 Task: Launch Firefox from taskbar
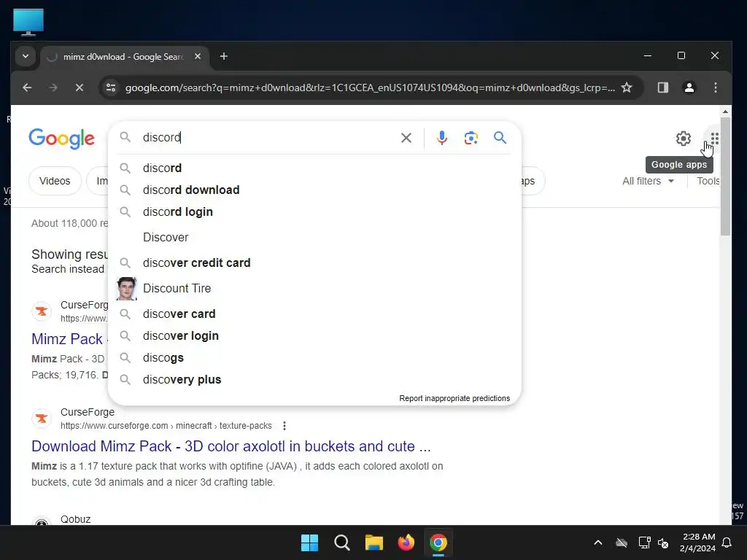click(406, 542)
